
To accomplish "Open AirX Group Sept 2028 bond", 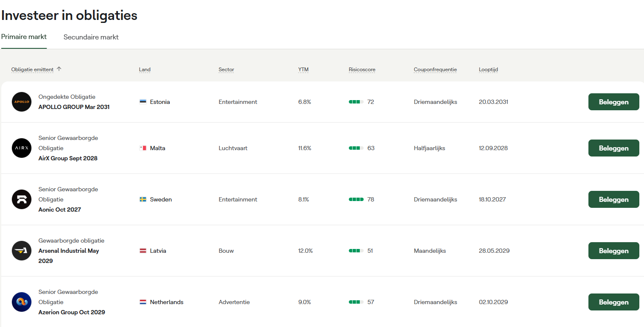I will [68, 158].
